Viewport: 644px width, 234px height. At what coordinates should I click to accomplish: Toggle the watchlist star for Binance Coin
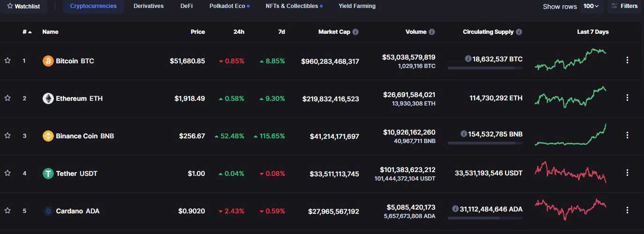(7, 136)
